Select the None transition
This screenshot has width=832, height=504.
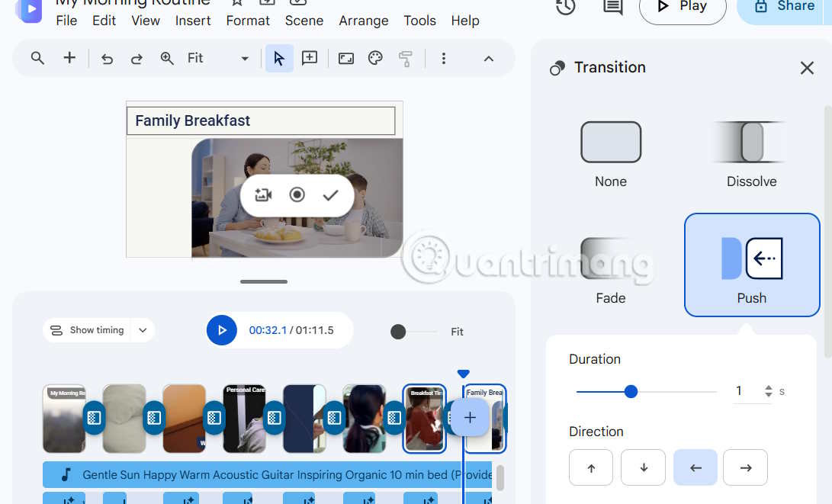pyautogui.click(x=611, y=154)
